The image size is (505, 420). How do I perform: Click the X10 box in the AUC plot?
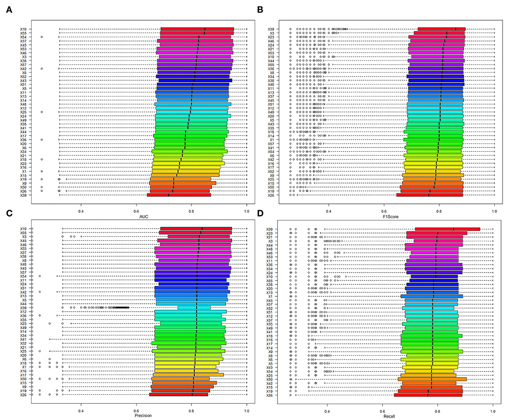point(197,29)
